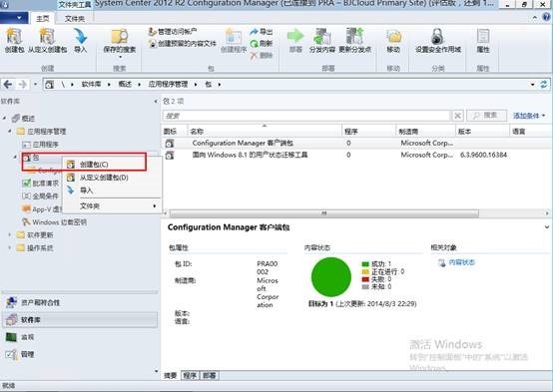Click 应用程序管理 in the address breadcrumb

[x=168, y=84]
